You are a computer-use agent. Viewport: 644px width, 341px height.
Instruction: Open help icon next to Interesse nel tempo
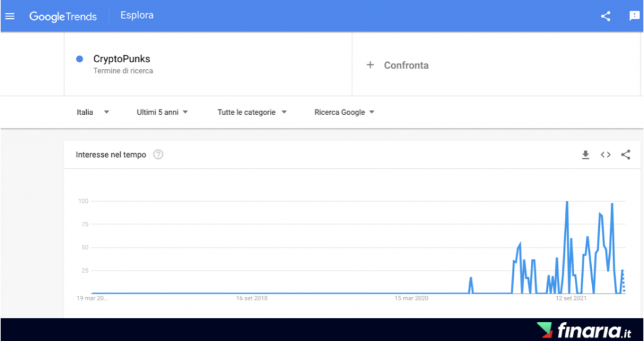158,154
